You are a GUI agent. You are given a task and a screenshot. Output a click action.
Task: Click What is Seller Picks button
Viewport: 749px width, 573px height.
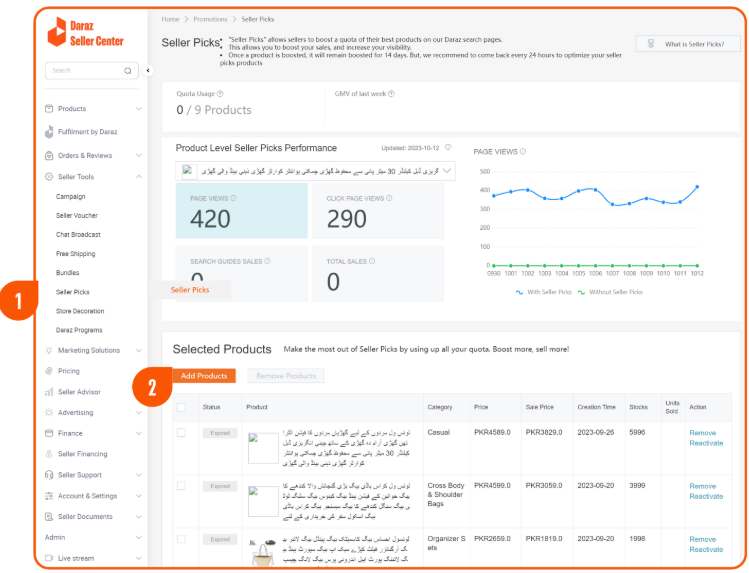coord(688,44)
